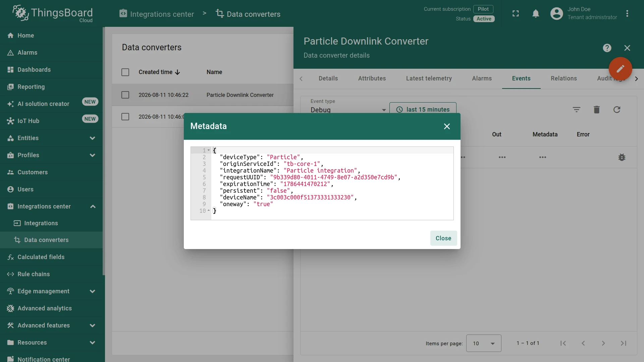The height and width of the screenshot is (362, 644).
Task: Go to last page of events
Action: 624,343
